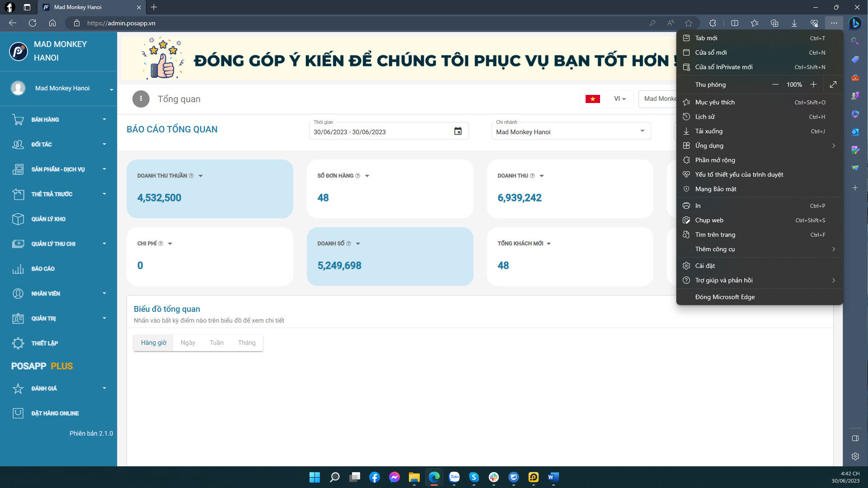Screen dimensions: 868x488
Task: Open the Bán hàng cart icon
Action: point(18,120)
